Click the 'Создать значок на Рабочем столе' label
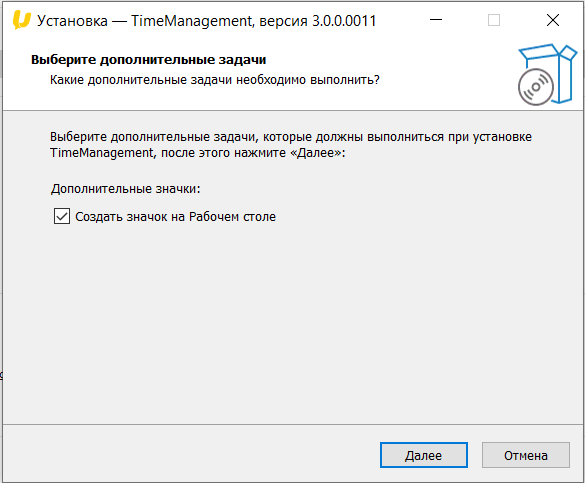The height and width of the screenshot is (483, 585). (x=175, y=217)
